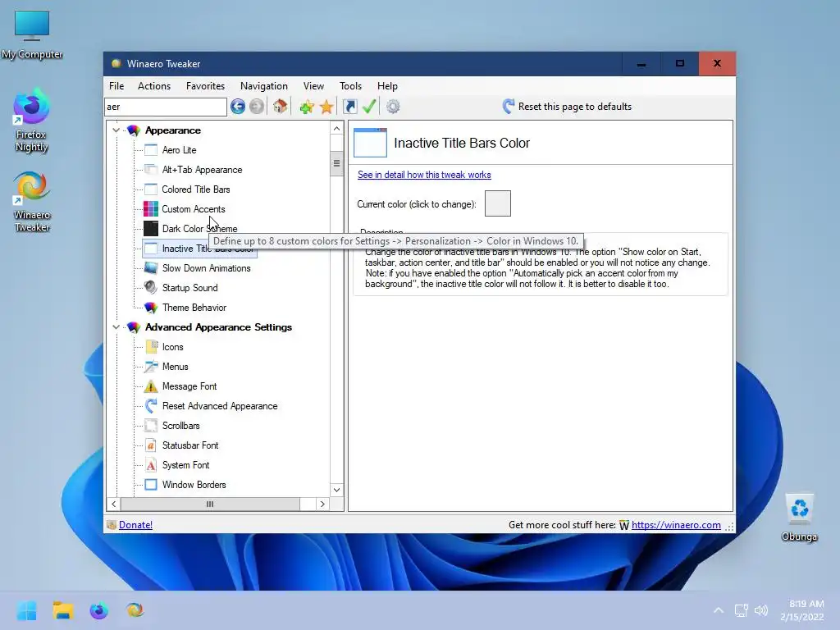The width and height of the screenshot is (840, 630).
Task: Open Firefox Nightly from the taskbar
Action: pyautogui.click(x=98, y=610)
